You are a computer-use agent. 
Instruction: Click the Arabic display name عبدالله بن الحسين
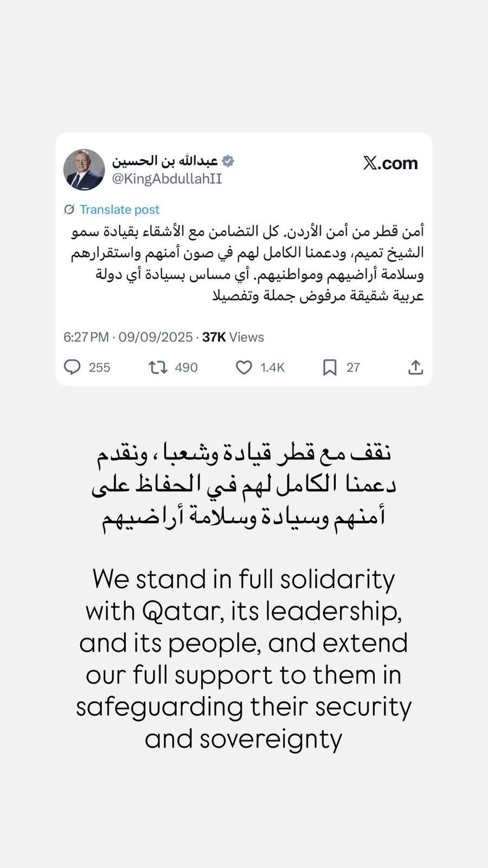(x=165, y=161)
